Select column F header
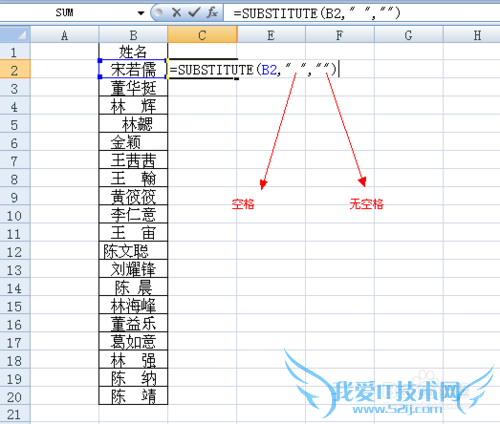500x424 pixels. (x=340, y=35)
